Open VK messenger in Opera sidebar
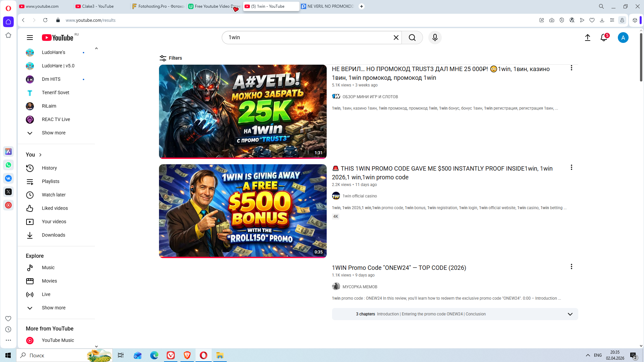 pos(8,178)
